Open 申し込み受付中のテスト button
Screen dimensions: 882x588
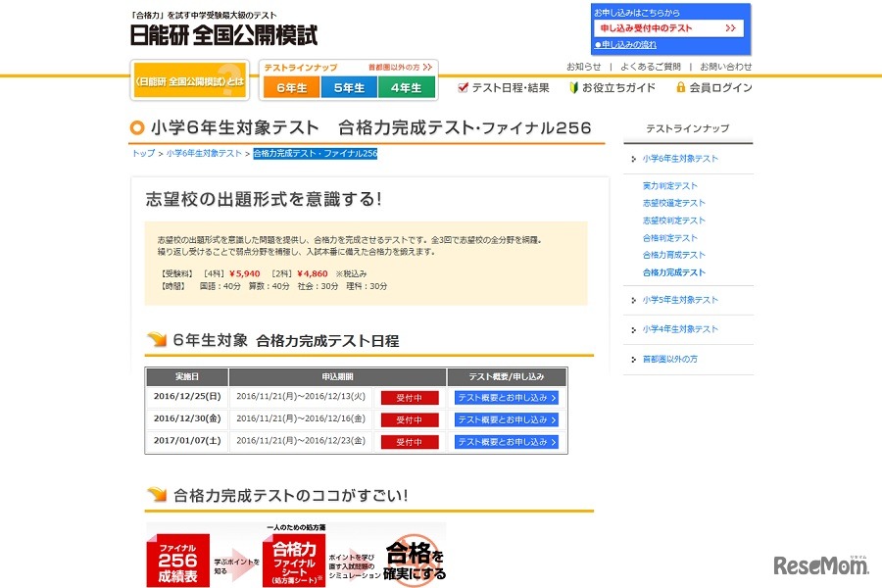click(668, 28)
